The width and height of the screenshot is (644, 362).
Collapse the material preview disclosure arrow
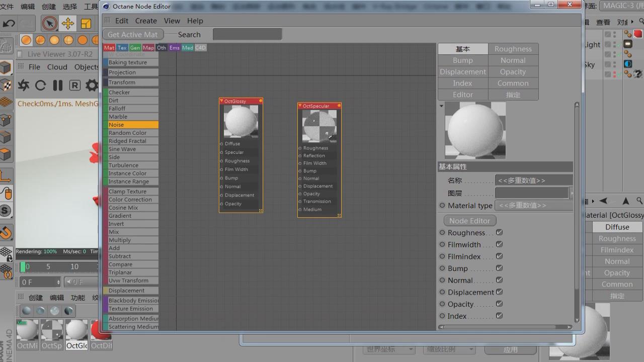pyautogui.click(x=441, y=106)
